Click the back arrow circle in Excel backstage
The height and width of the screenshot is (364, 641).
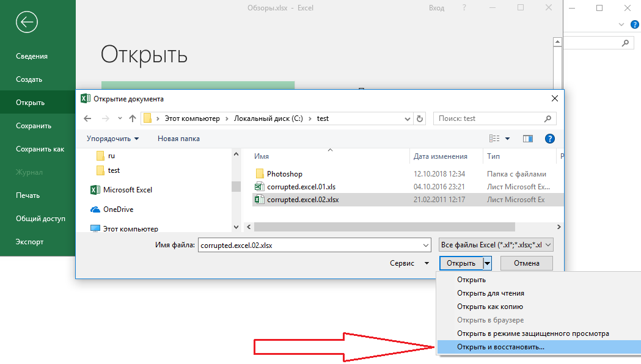coord(27,22)
